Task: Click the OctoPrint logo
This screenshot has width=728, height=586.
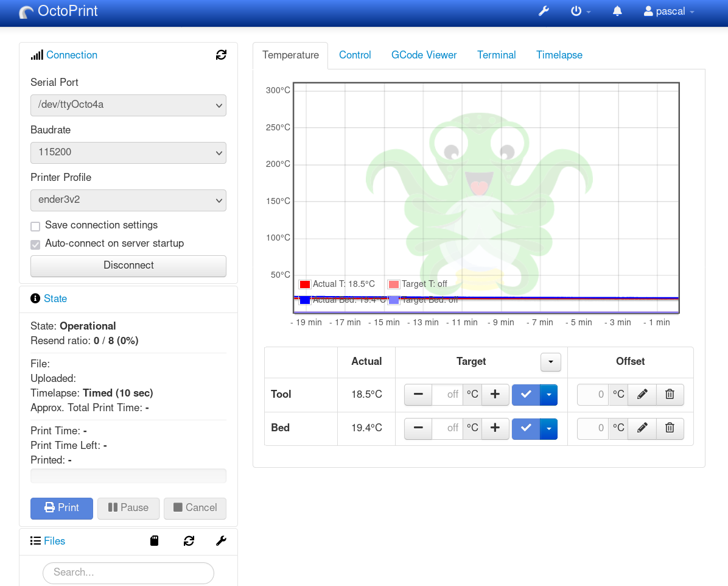Action: point(58,11)
